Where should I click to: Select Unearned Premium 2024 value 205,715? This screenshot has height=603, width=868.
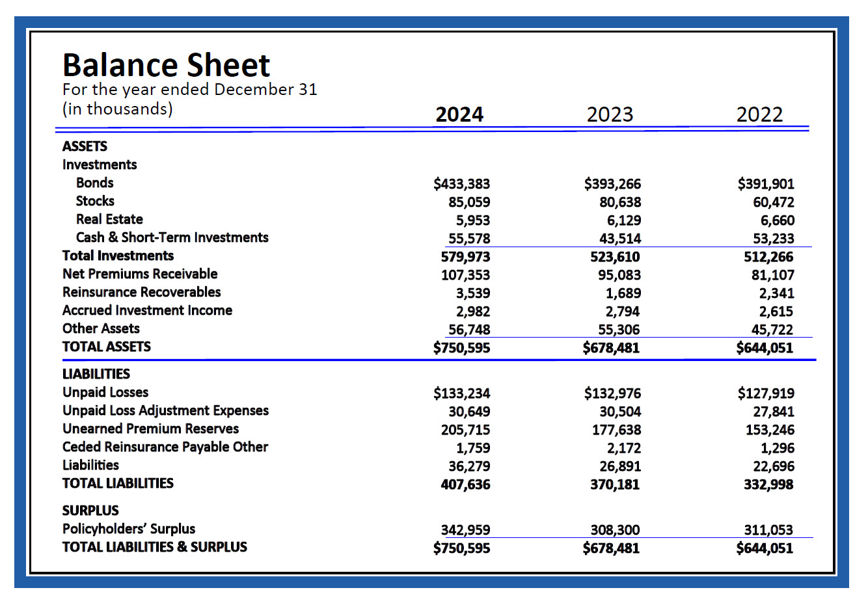(466, 430)
